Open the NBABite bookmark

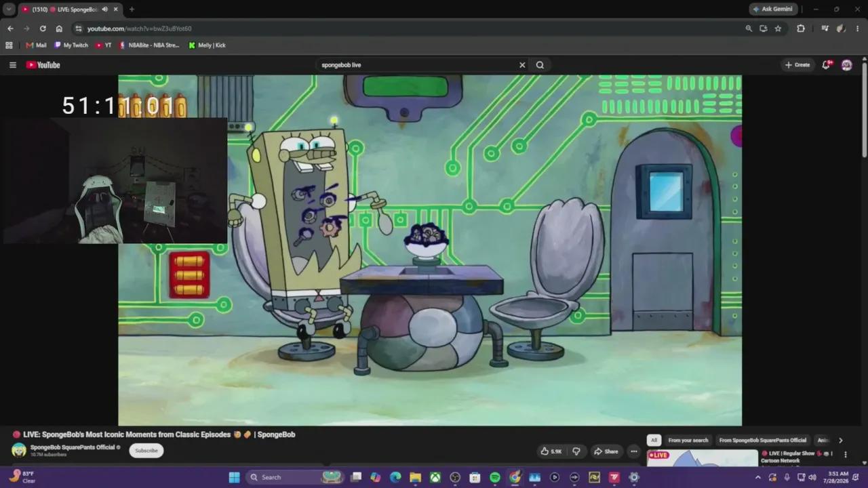pos(149,45)
